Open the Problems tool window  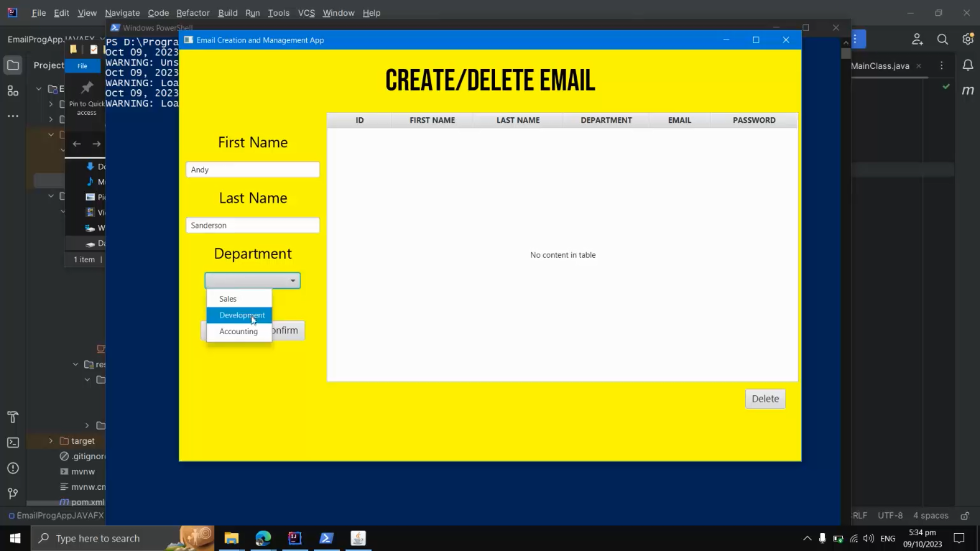pos(13,468)
